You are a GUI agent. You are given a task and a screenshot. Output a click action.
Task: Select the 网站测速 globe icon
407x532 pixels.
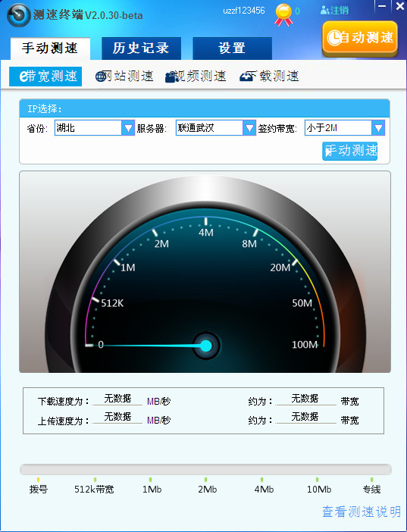click(x=101, y=77)
